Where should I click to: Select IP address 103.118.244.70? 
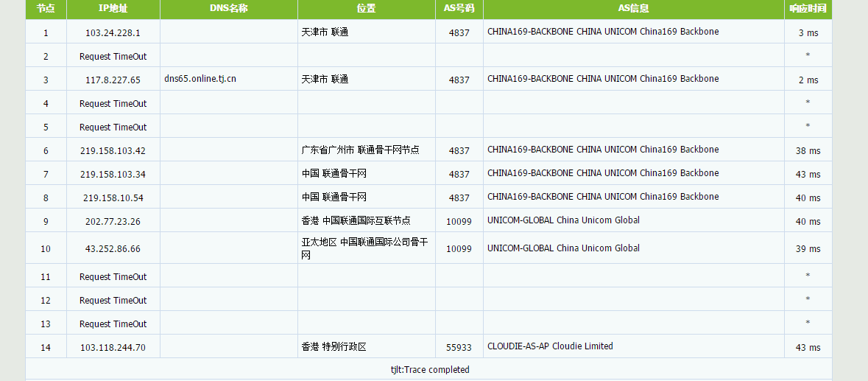(x=113, y=347)
